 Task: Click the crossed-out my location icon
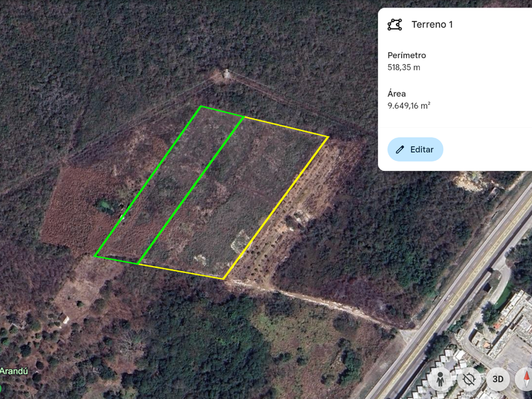pos(469,379)
